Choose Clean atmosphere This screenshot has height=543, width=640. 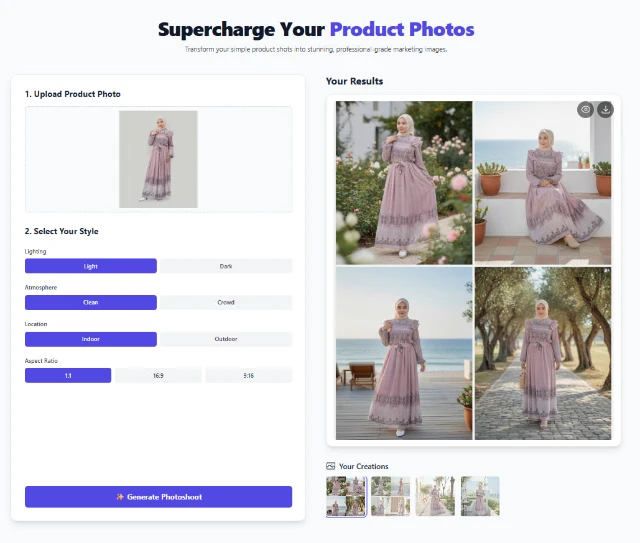(91, 302)
